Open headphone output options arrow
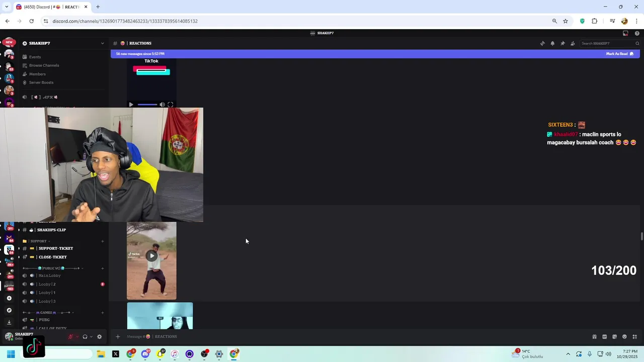Viewport: 644px width, 362px height. point(91,336)
